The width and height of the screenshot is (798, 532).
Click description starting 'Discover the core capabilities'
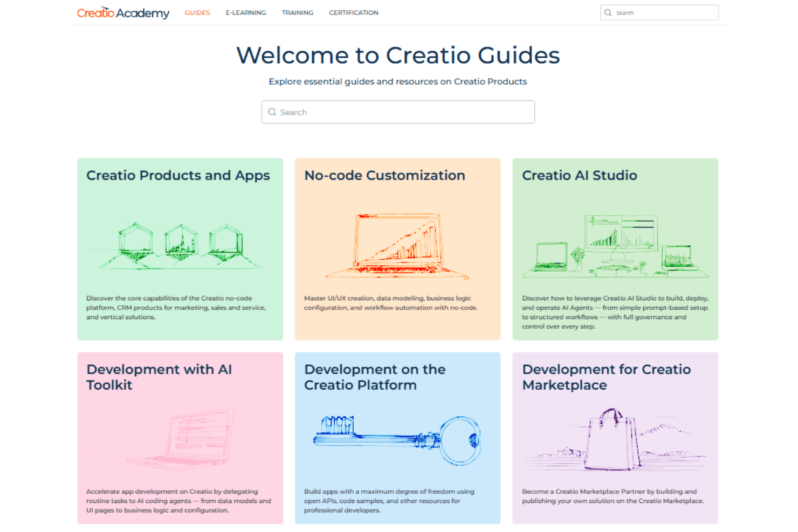176,307
